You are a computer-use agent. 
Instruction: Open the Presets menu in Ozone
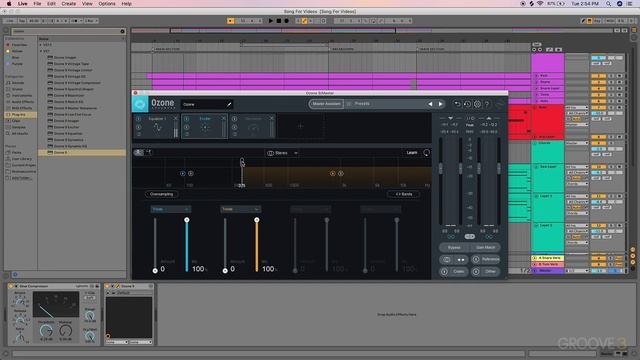tap(362, 104)
